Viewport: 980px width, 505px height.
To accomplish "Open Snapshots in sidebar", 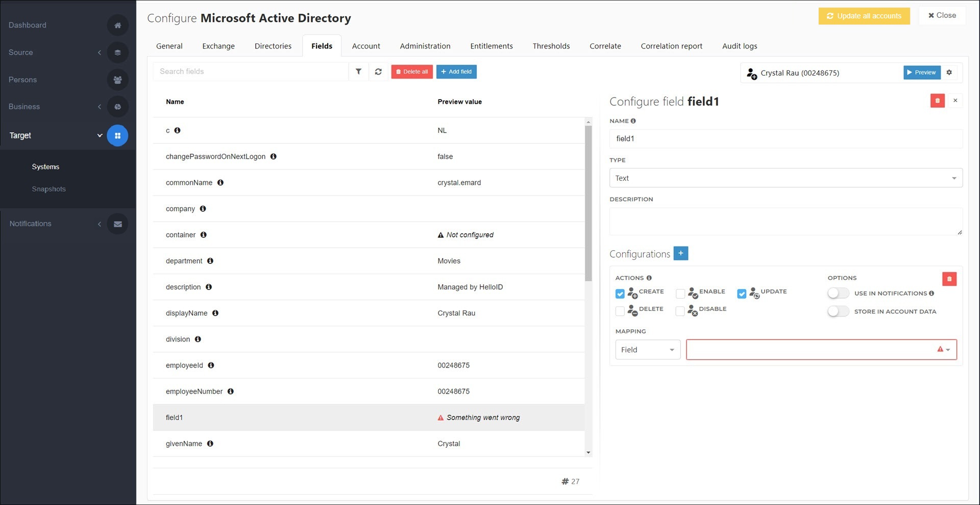I will click(49, 189).
